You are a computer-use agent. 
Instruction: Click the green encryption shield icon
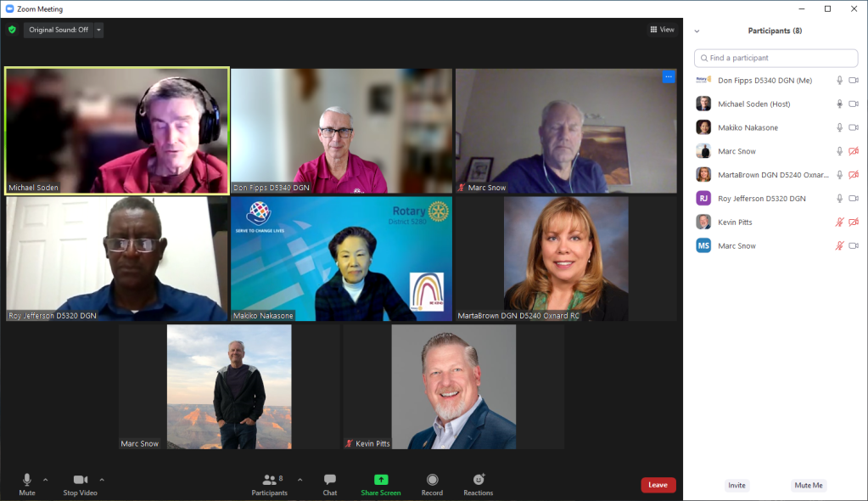coord(12,30)
